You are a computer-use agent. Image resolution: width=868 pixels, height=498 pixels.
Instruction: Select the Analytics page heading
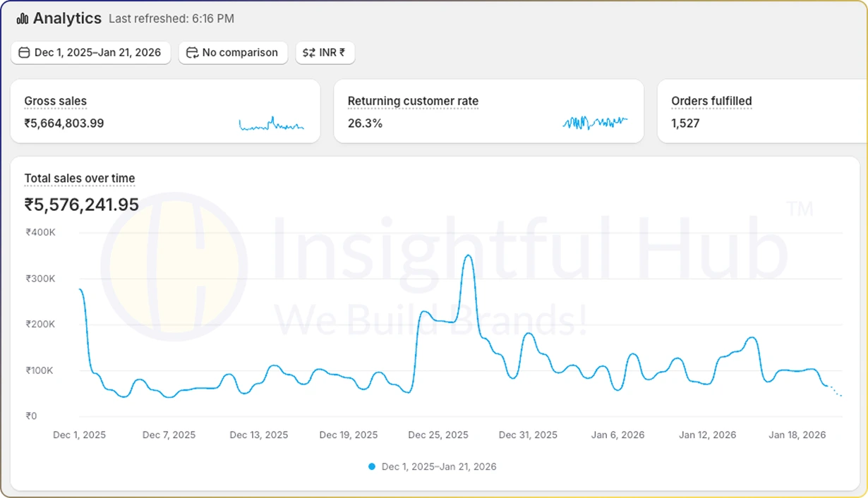[x=68, y=18]
